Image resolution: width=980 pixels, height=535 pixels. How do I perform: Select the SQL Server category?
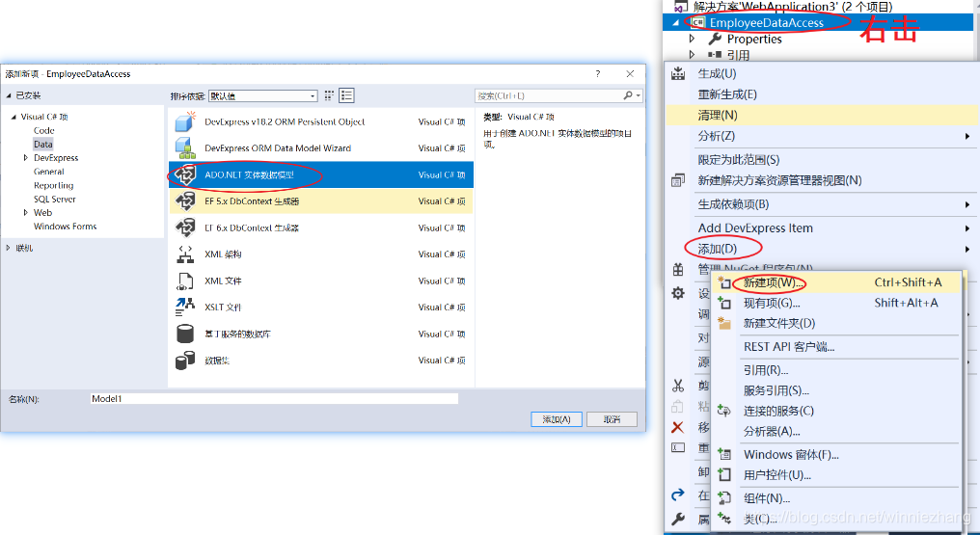click(x=54, y=200)
